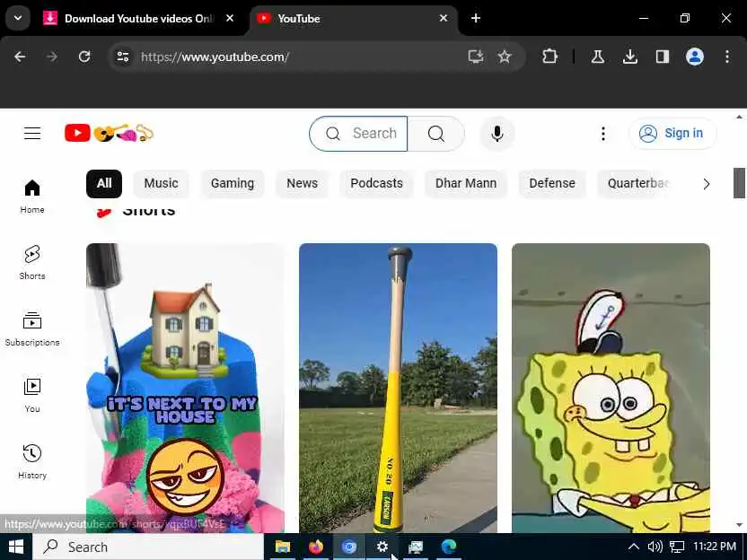Select the All filter chip

click(104, 183)
